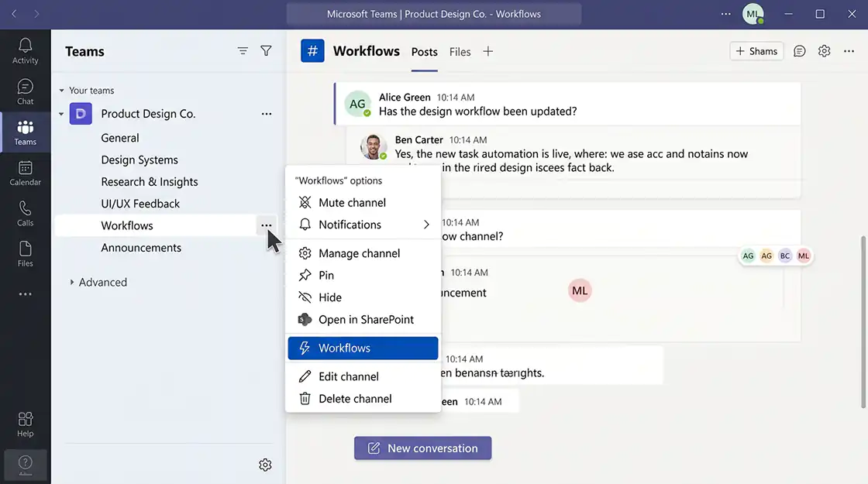Select Workflows in the context menu
The image size is (868, 484).
363,348
